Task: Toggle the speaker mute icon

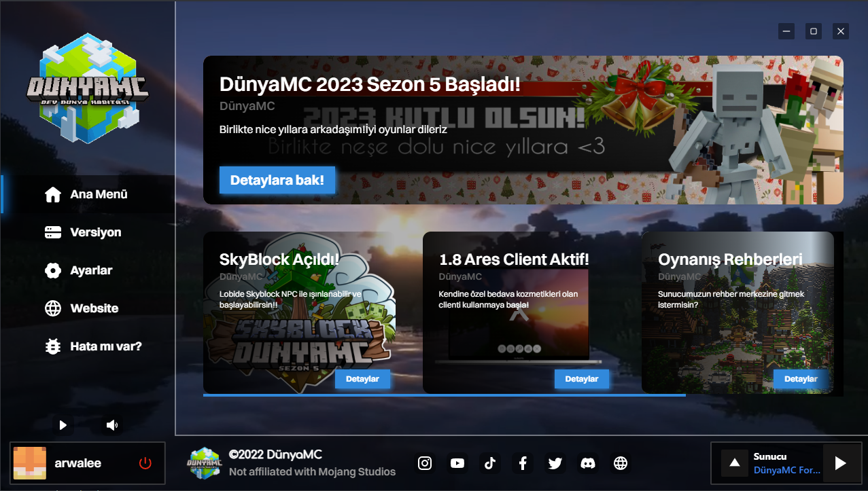Action: tap(112, 425)
